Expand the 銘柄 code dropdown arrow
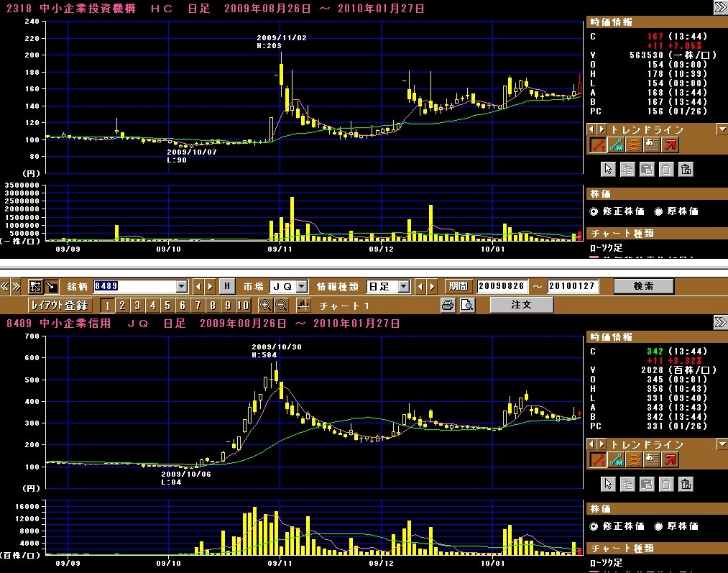The image size is (728, 573). point(181,286)
